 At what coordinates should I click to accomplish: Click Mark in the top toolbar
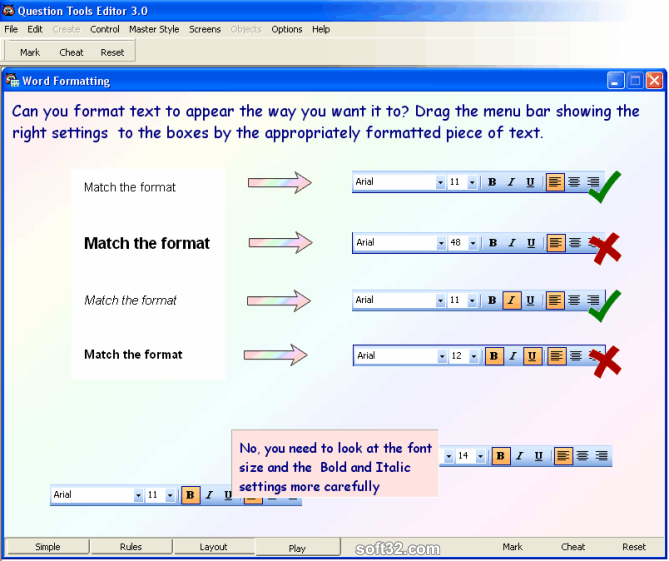tap(30, 52)
